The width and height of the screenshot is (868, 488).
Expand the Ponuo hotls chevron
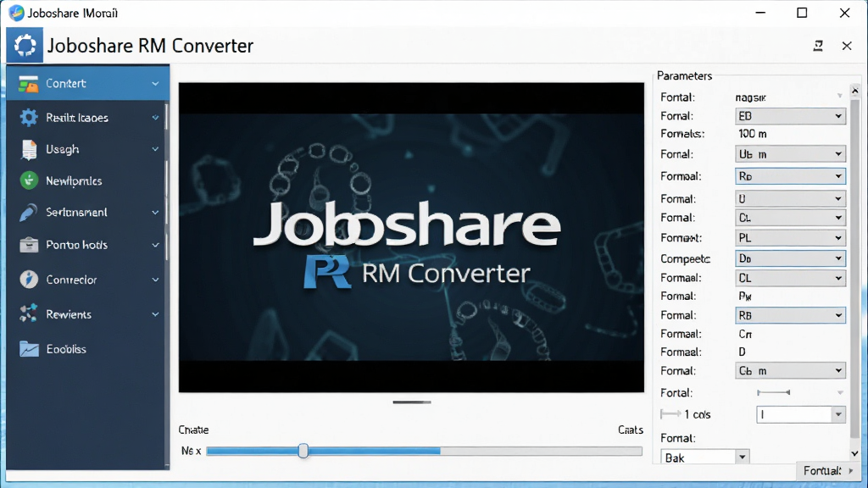[156, 245]
